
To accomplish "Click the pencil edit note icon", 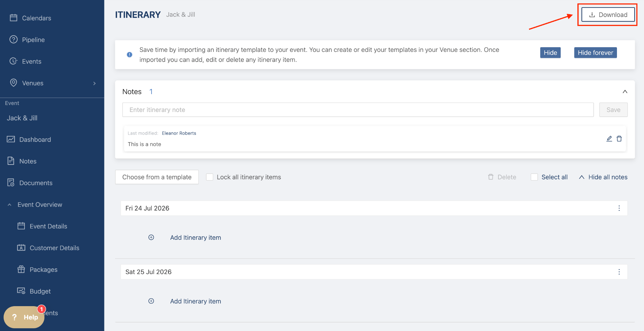I will [x=609, y=139].
